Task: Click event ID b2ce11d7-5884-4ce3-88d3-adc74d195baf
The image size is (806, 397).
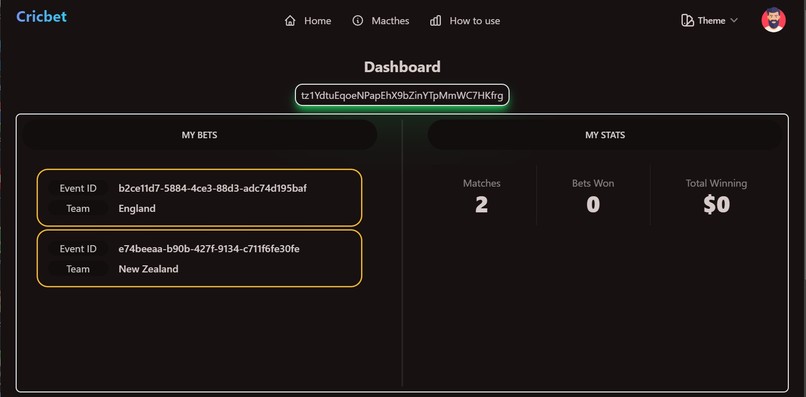Action: pyautogui.click(x=213, y=188)
